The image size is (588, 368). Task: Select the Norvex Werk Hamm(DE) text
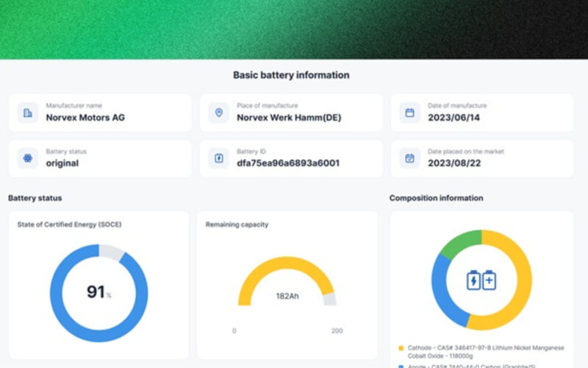pyautogui.click(x=289, y=118)
